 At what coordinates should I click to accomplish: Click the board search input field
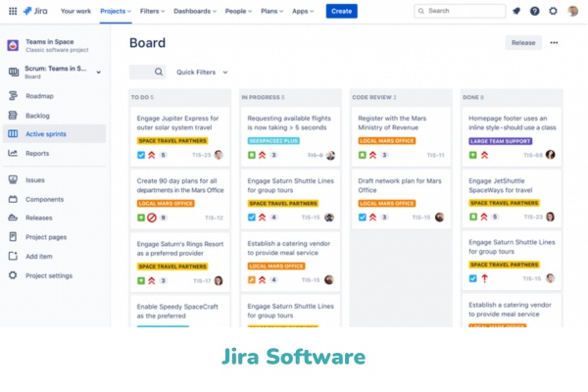[x=148, y=72]
